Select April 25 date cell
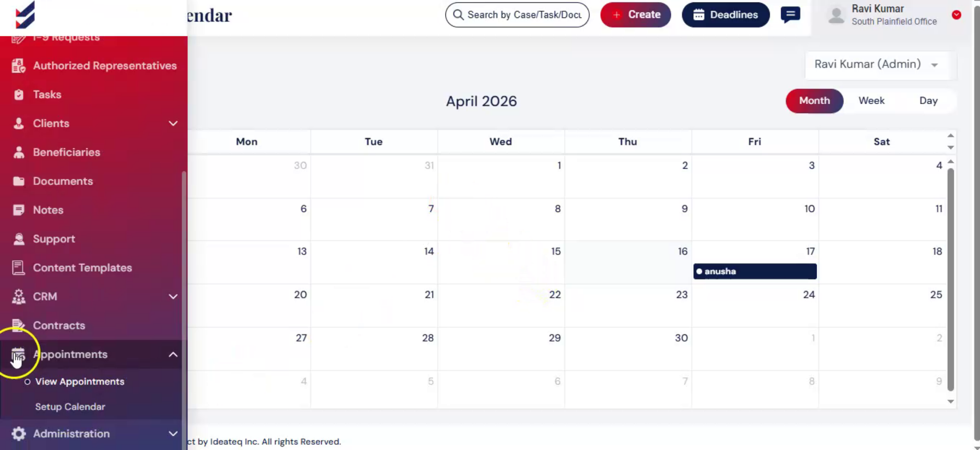980x450 pixels. pos(882,305)
